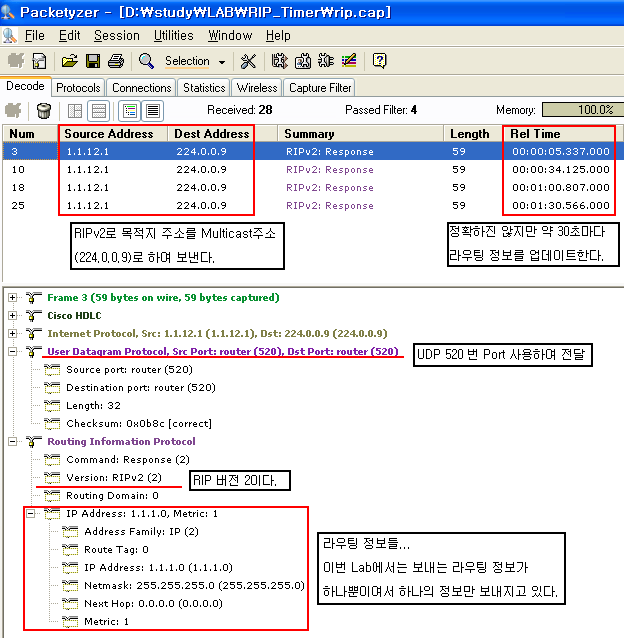Switch to the Wireless tab
This screenshot has height=638, width=624.
pyautogui.click(x=257, y=88)
